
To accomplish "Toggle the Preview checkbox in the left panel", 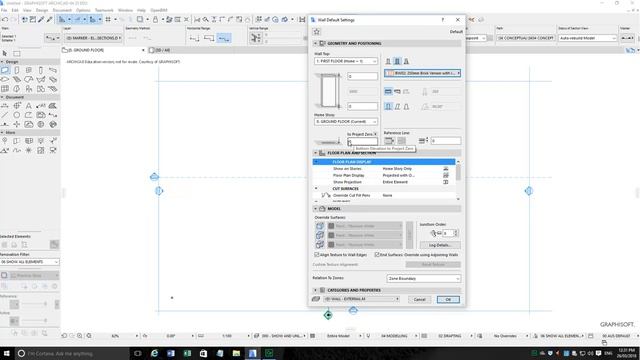I will click(4, 276).
